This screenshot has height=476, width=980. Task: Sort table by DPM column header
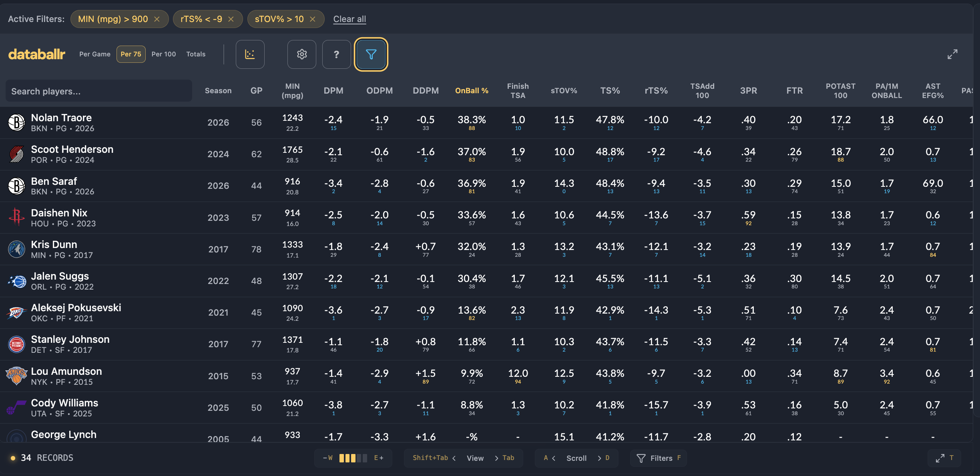pyautogui.click(x=333, y=91)
